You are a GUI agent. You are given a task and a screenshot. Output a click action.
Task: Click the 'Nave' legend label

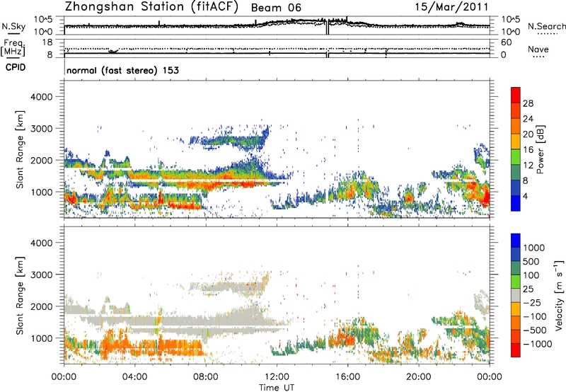(538, 50)
